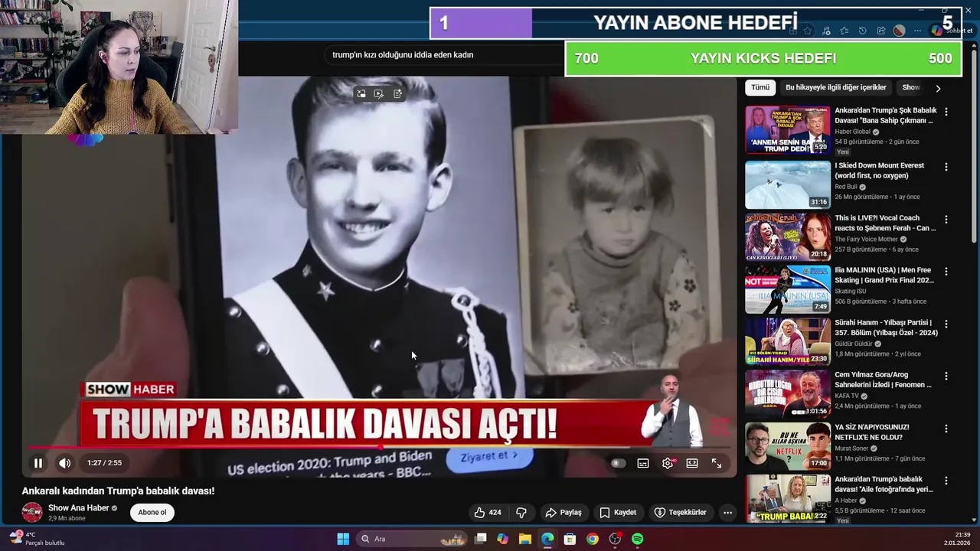Toggle the autoplay switch

(619, 463)
